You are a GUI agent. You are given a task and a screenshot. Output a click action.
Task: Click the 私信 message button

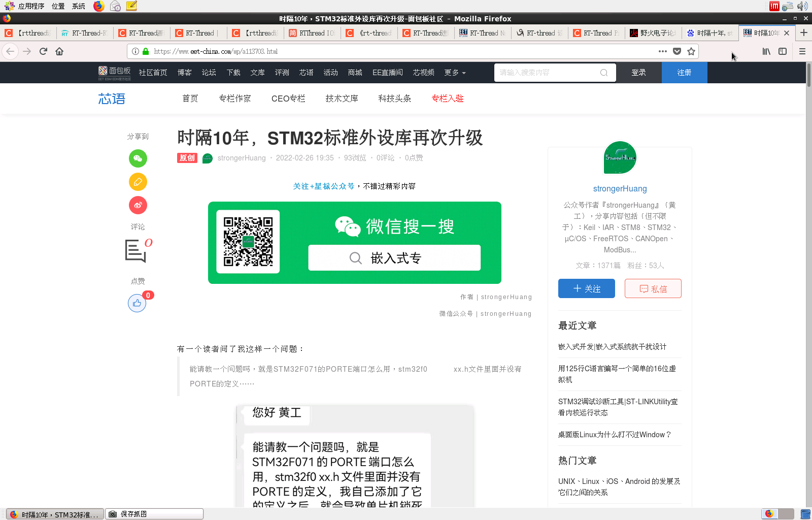tap(653, 288)
